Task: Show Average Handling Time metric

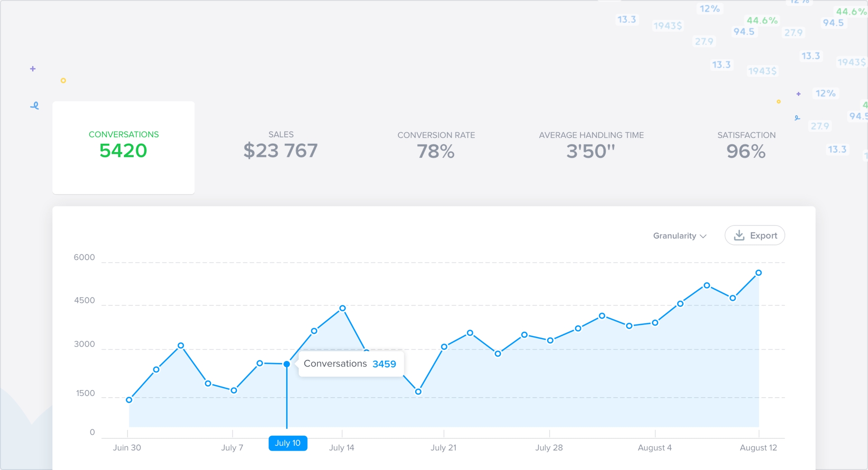Action: pos(591,146)
